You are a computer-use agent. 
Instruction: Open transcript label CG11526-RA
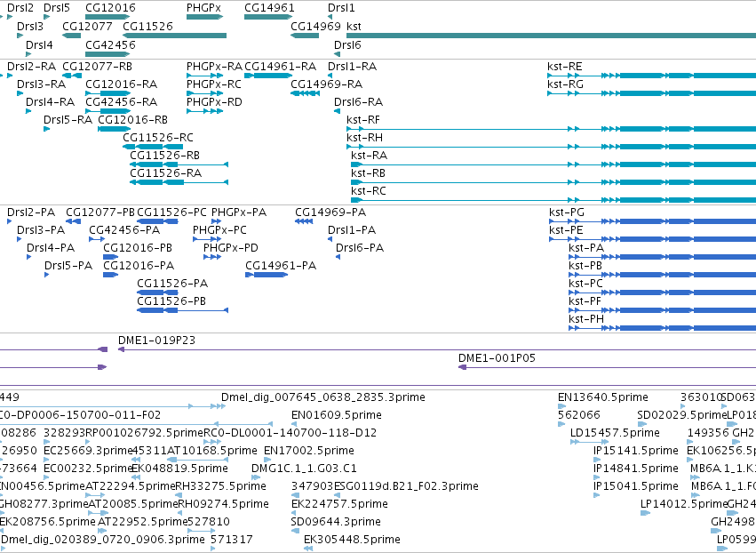pyautogui.click(x=165, y=173)
